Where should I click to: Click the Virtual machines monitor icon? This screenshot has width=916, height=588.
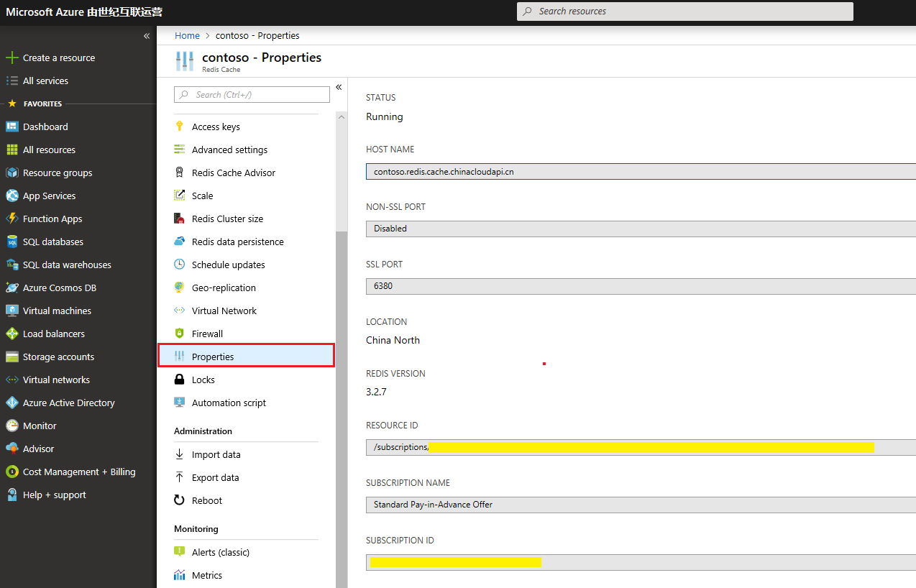pos(12,311)
